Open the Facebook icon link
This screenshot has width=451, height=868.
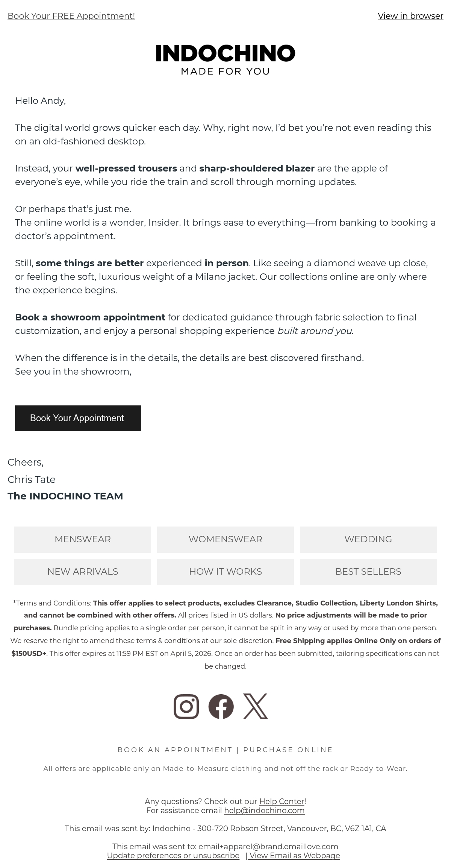click(221, 706)
